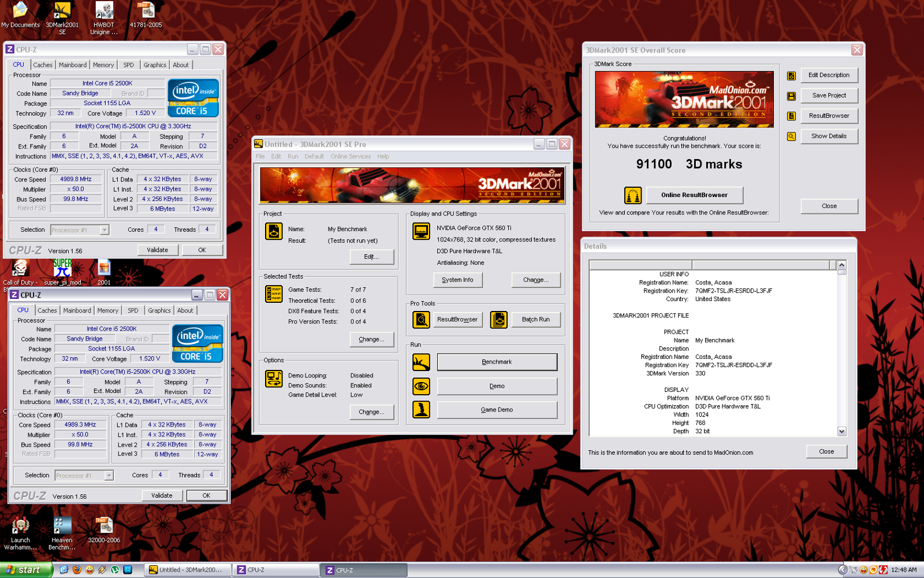Viewport: 924px width, 578px height.
Task: Click Validate button in upper CPU-Z
Action: pyautogui.click(x=158, y=250)
